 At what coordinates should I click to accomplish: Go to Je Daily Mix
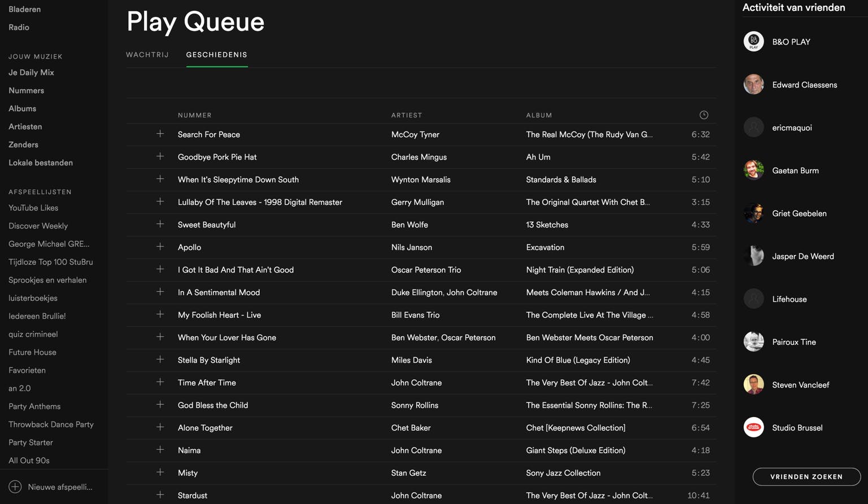32,72
